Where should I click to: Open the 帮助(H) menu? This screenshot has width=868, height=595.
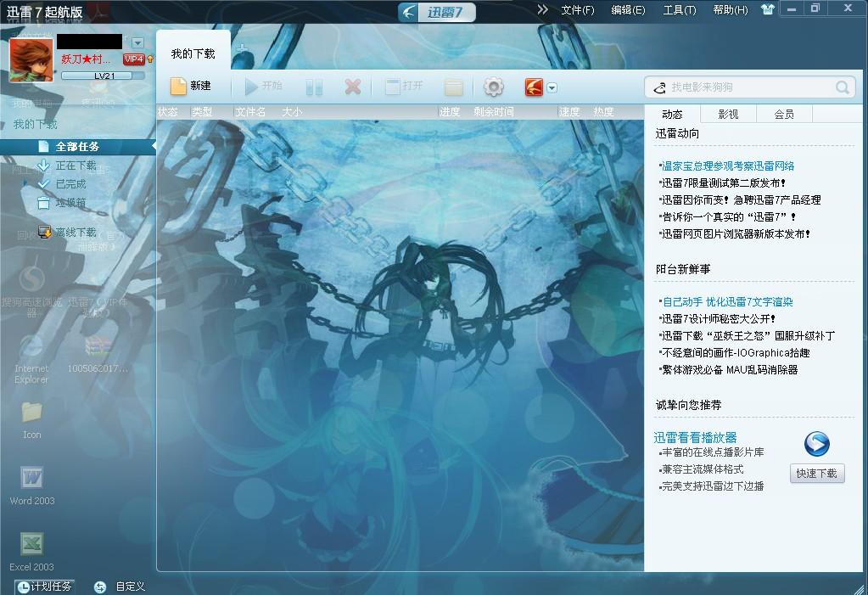[731, 10]
